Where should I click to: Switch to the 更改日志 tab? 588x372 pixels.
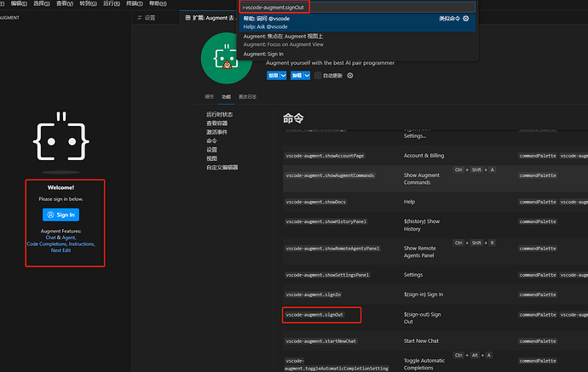pyautogui.click(x=247, y=97)
